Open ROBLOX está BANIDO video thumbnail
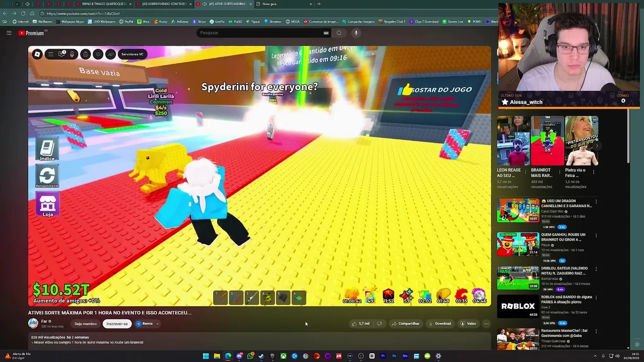644x362 pixels. coord(518,307)
